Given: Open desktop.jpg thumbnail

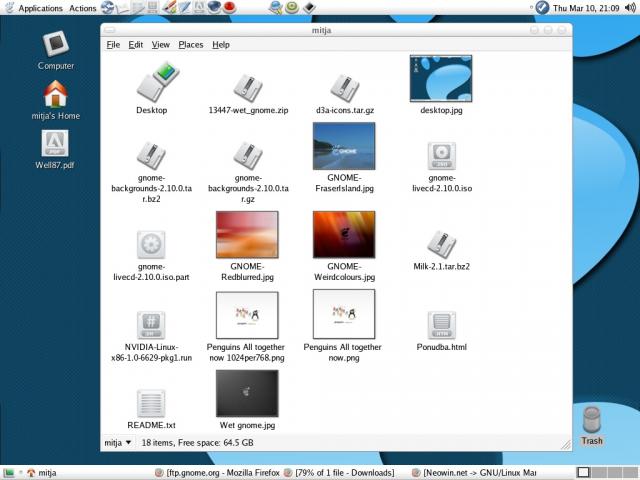Looking at the screenshot, I should (x=441, y=78).
